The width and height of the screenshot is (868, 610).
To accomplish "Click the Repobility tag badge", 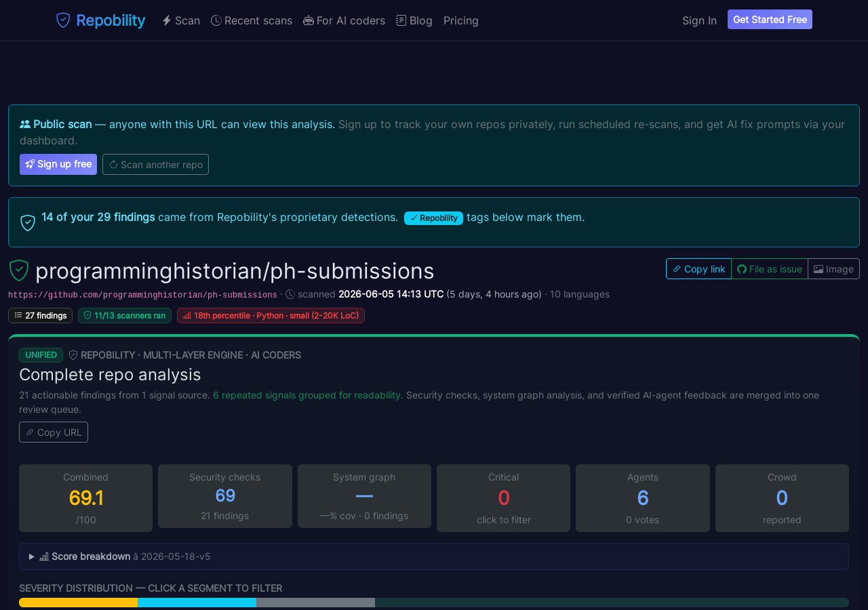I will pos(433,218).
